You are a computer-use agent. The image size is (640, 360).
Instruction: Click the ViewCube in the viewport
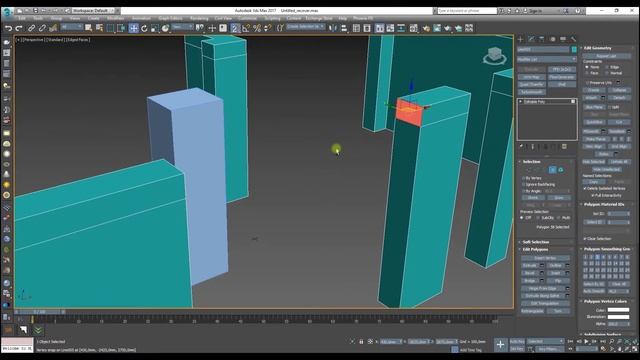(x=494, y=55)
